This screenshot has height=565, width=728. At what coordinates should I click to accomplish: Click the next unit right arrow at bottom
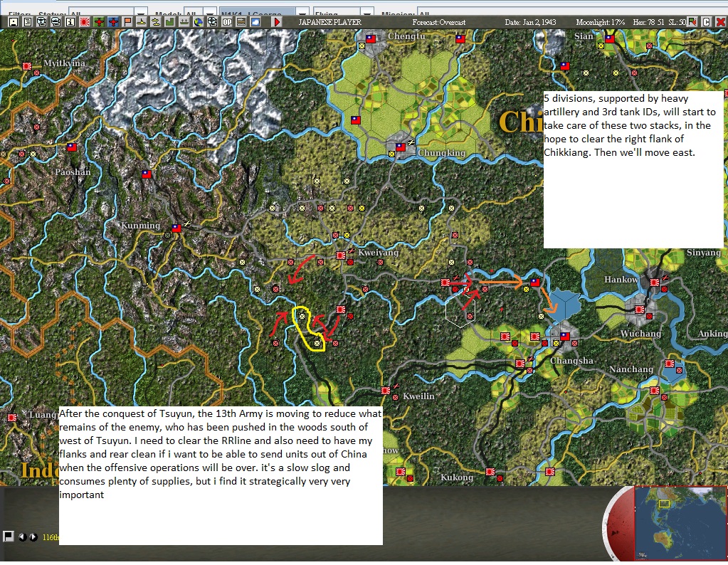(33, 537)
